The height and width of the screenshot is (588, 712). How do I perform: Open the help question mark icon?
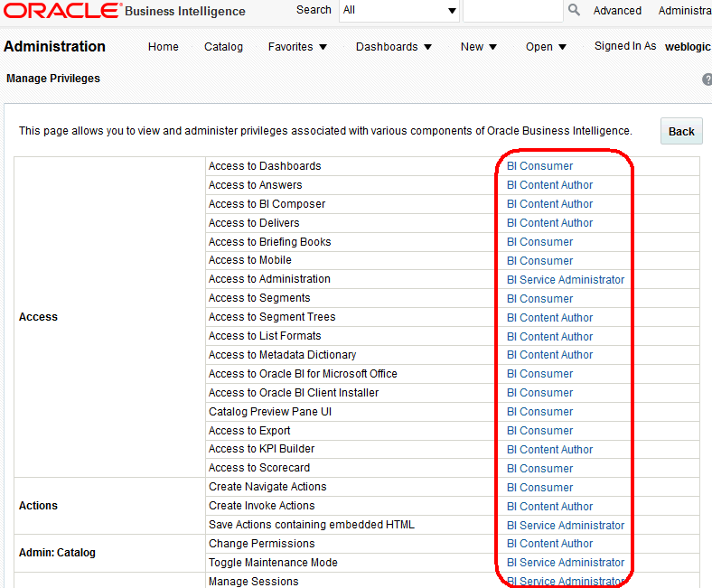click(x=707, y=79)
